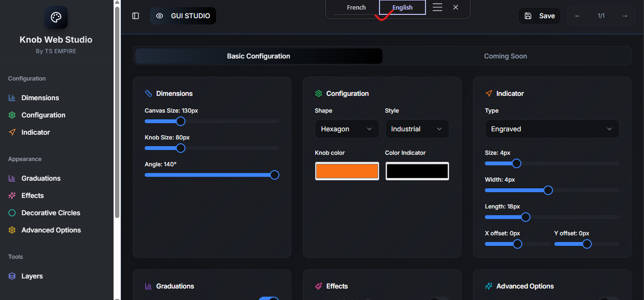
Task: Click the indicator Size slider handle
Action: (517, 163)
